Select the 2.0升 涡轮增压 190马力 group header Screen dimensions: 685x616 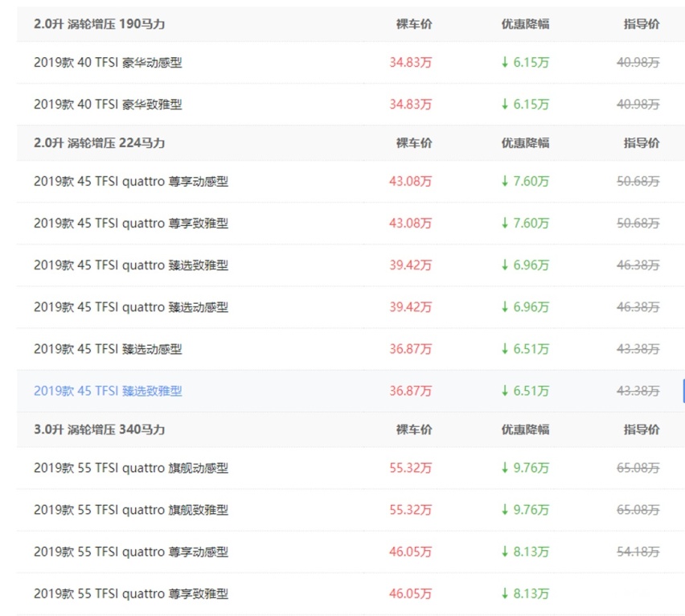point(99,24)
